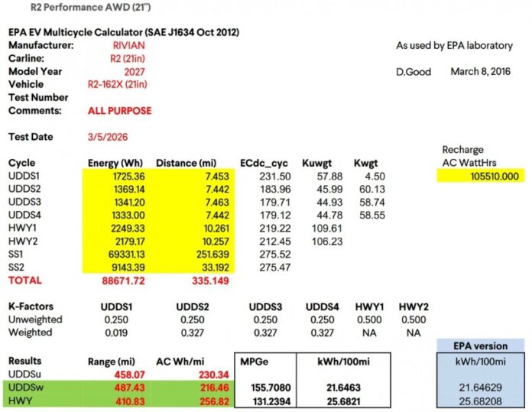Select the UDDSw row label

point(26,388)
